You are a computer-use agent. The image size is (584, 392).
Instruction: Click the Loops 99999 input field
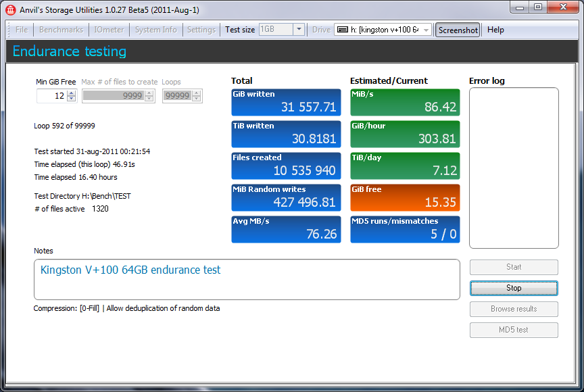pyautogui.click(x=178, y=96)
